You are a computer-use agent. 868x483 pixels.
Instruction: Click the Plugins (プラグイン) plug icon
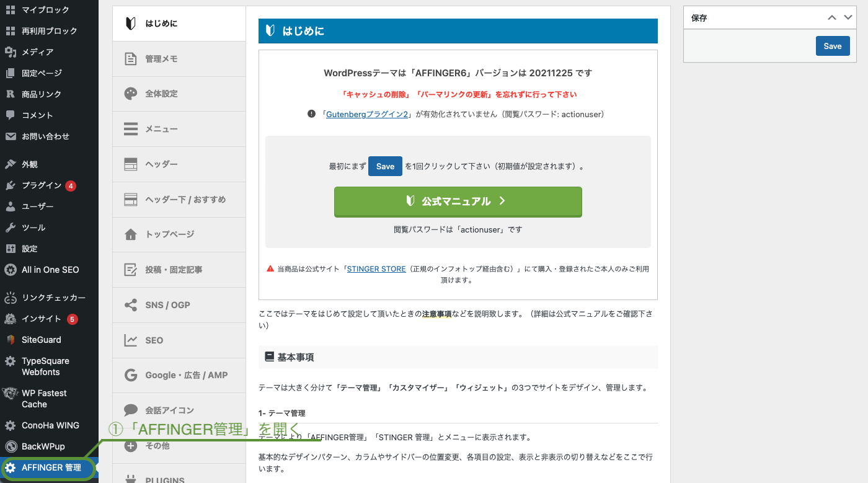pos(10,185)
